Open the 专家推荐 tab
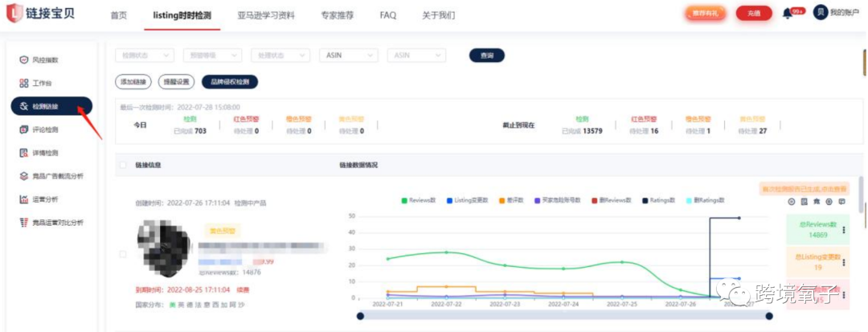 tap(337, 15)
